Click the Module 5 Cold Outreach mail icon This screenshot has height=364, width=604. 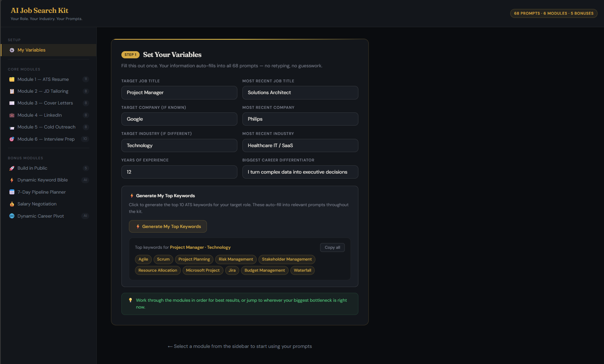12,127
